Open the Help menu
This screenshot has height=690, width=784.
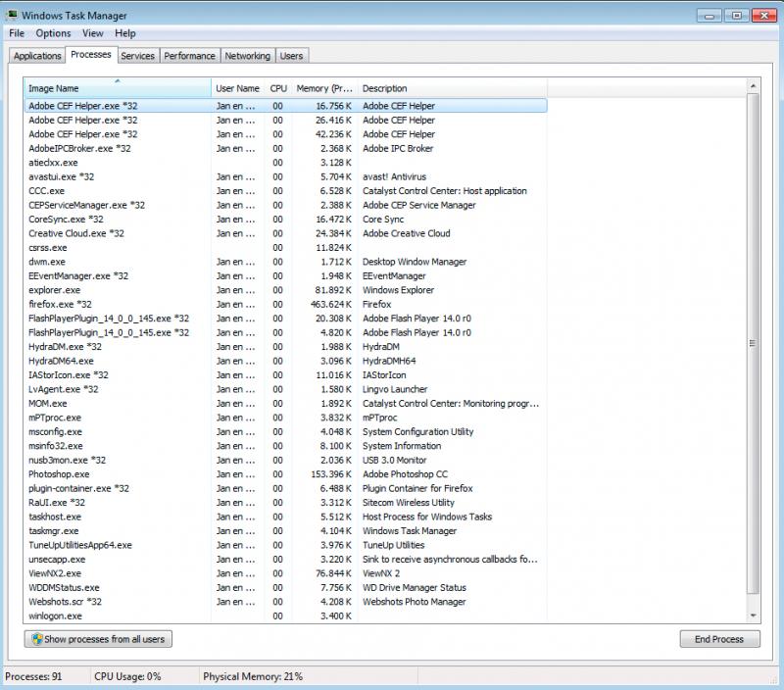coord(125,33)
